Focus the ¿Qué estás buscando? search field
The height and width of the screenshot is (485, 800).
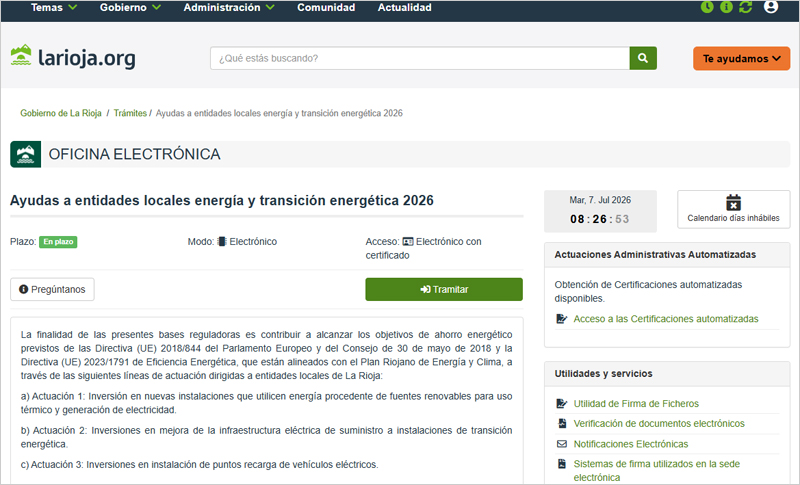[420, 58]
